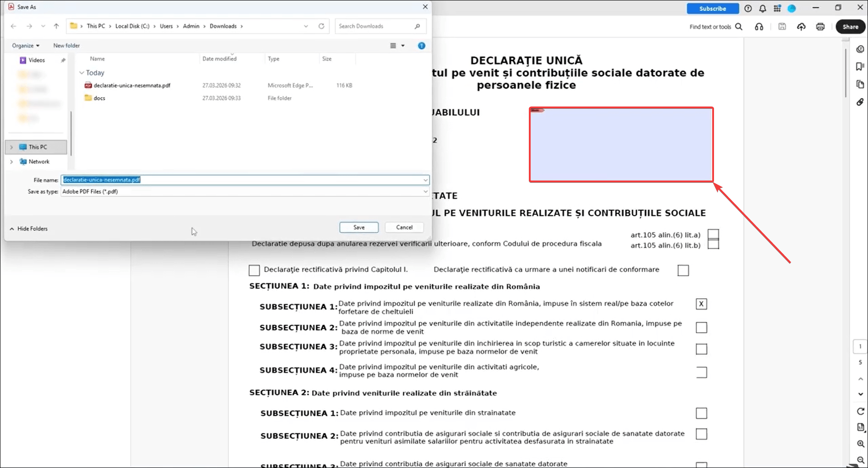Expand the This PC tree node
The height and width of the screenshot is (468, 868).
(12, 147)
